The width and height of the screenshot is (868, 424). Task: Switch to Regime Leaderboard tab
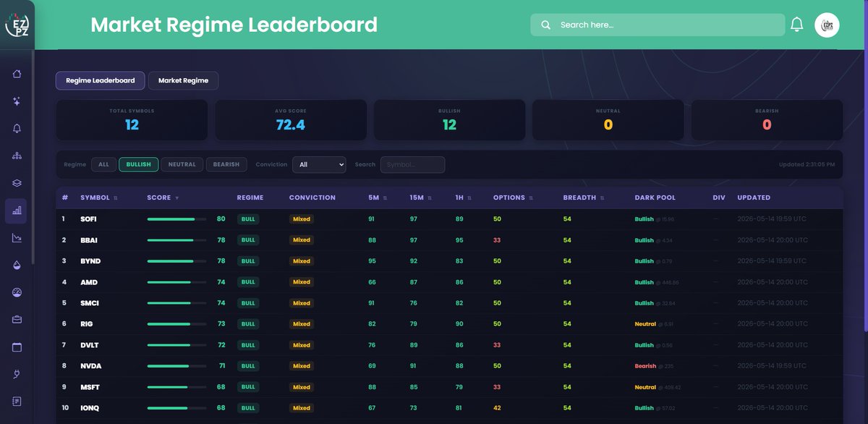pyautogui.click(x=100, y=80)
